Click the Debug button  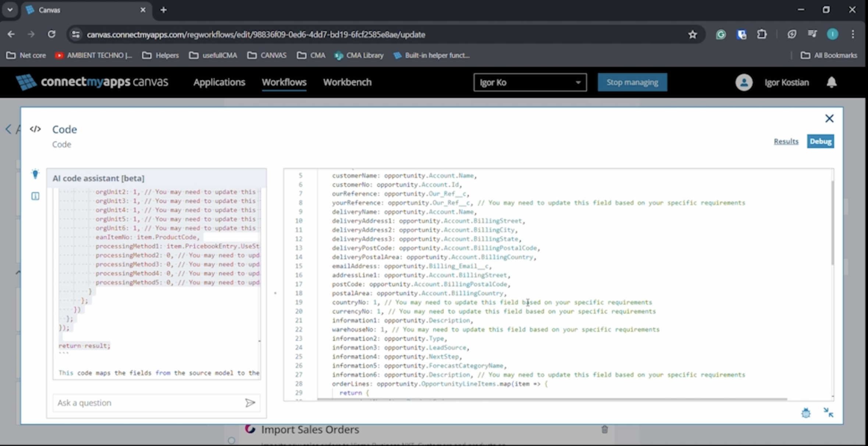point(821,141)
